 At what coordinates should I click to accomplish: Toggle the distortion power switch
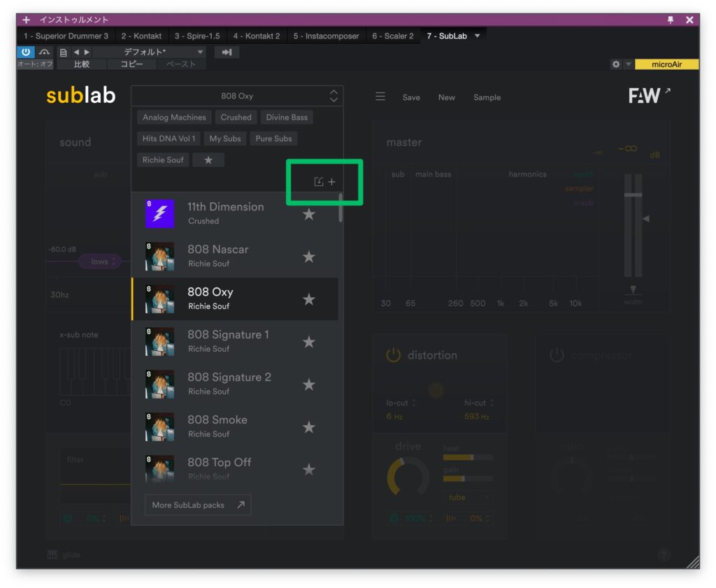pyautogui.click(x=394, y=355)
